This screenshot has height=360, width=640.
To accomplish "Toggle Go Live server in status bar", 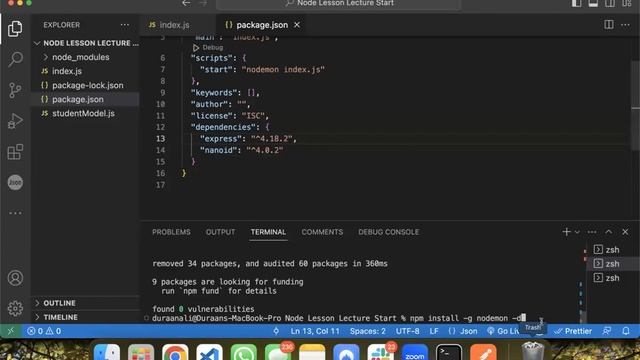I will point(502,331).
